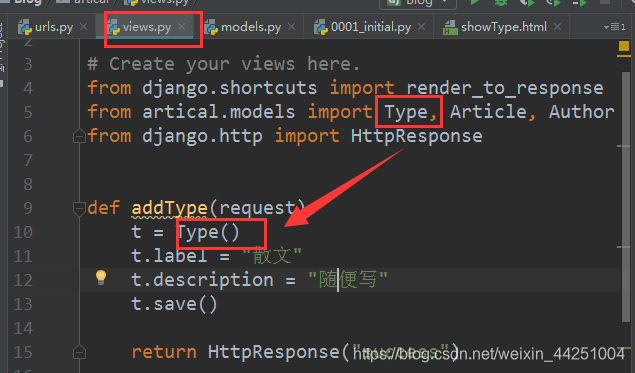Click 't.label' on line 11

pyautogui.click(x=169, y=256)
